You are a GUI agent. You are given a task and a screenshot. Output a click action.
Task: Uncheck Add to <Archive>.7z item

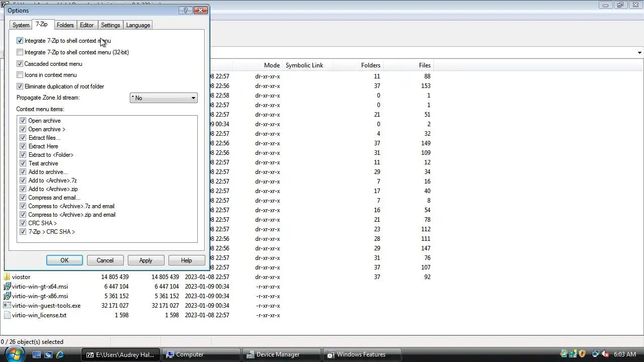click(23, 180)
